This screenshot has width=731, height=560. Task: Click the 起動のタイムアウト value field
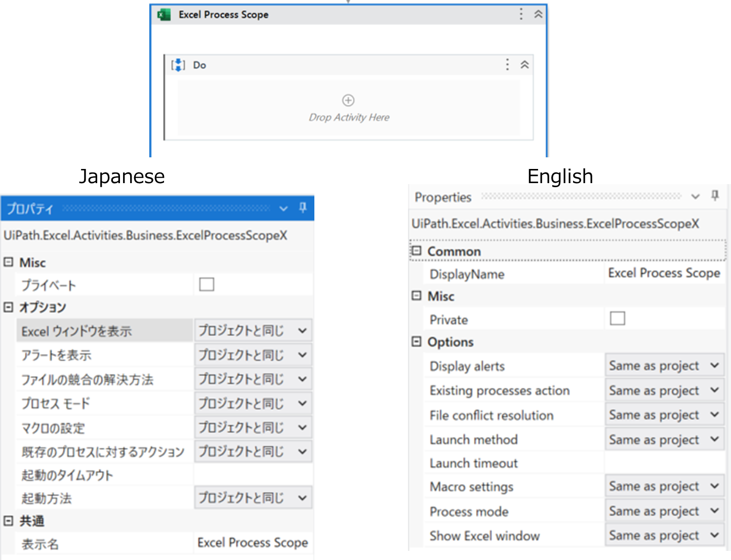(253, 475)
